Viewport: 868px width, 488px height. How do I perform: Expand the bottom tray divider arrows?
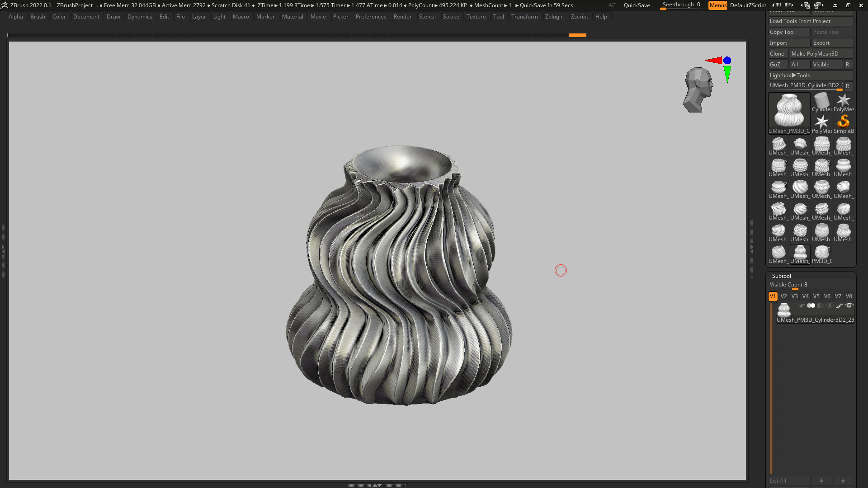[x=377, y=485]
